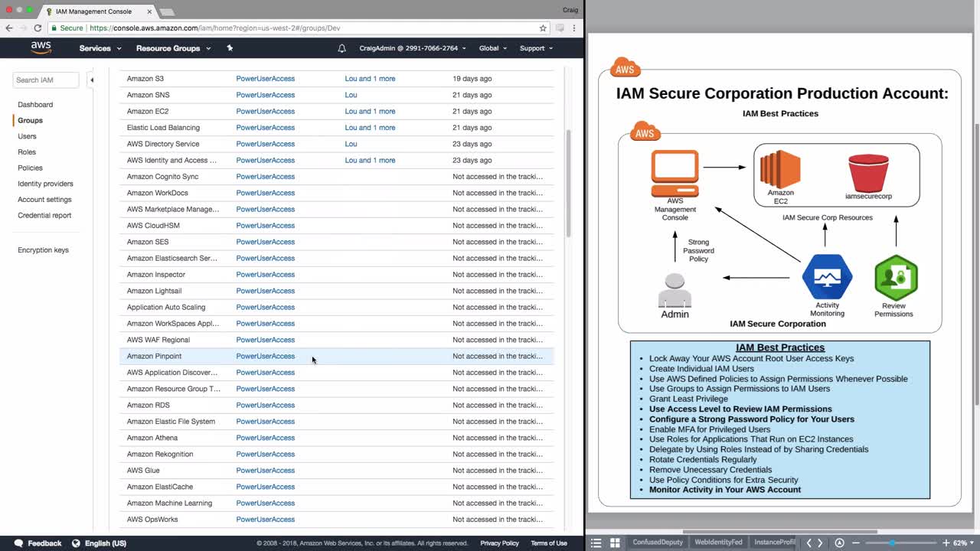
Task: Open Account settings in IAM sidebar
Action: pos(44,200)
